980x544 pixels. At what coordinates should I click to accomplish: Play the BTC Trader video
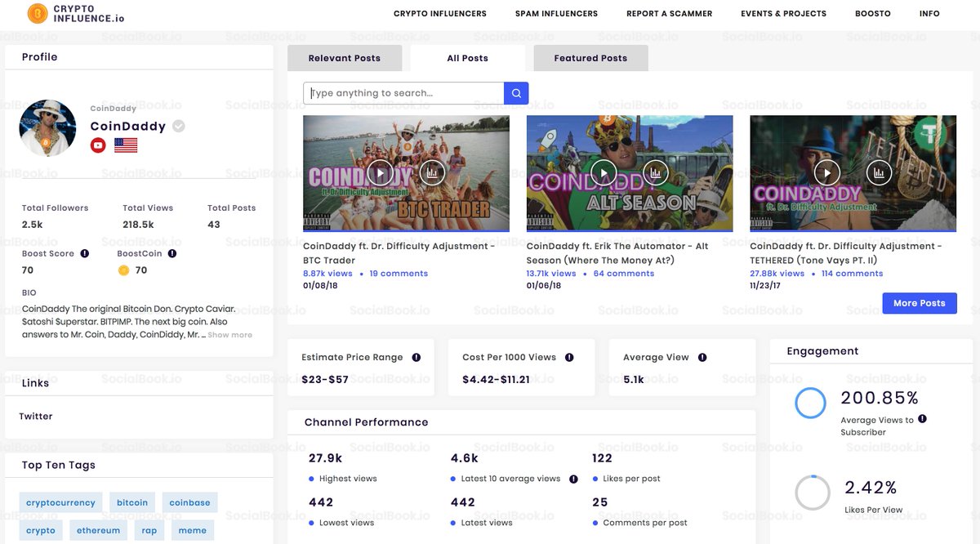(x=380, y=172)
